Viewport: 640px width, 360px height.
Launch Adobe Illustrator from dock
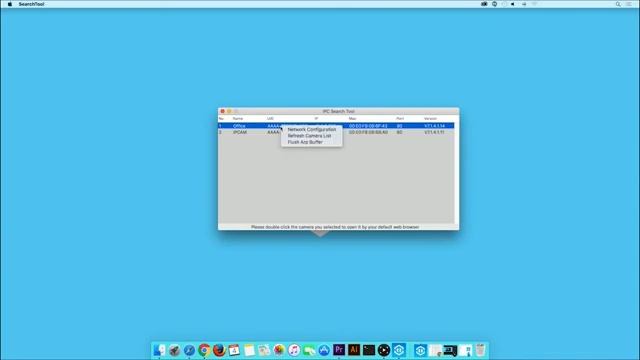[x=354, y=350]
